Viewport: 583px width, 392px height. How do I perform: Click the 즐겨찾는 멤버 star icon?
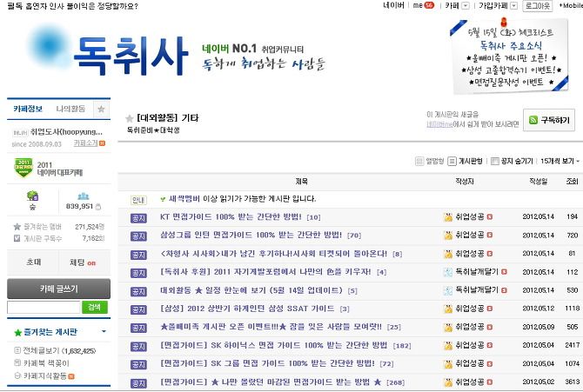coord(17,227)
